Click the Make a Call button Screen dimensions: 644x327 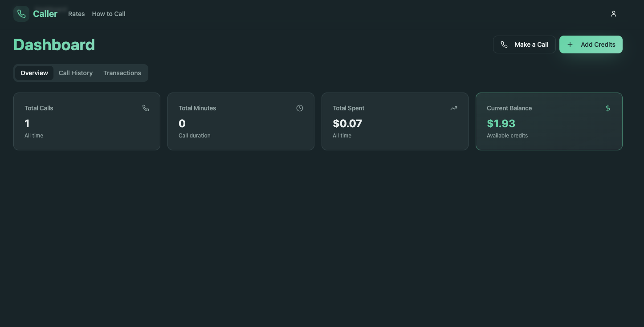click(524, 44)
